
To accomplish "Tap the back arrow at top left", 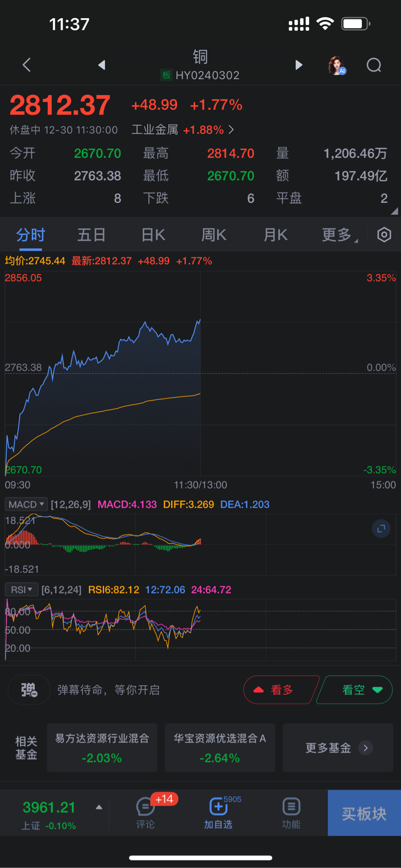I will [27, 65].
